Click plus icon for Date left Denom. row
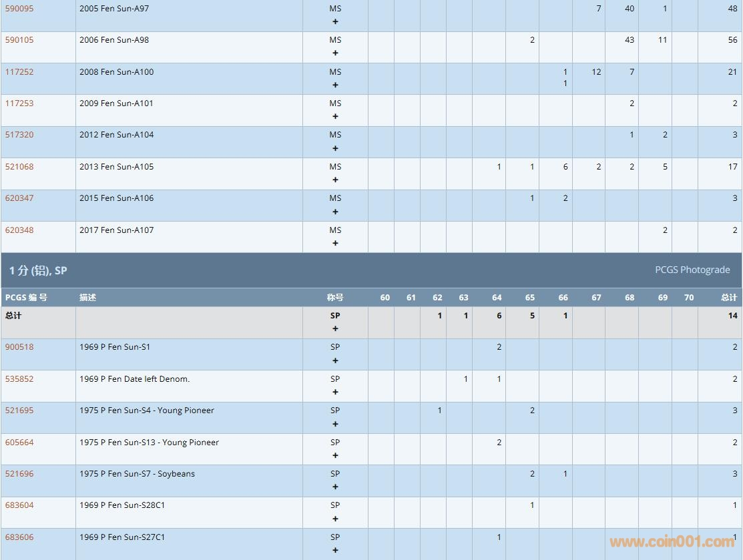743x560 pixels. (x=335, y=392)
